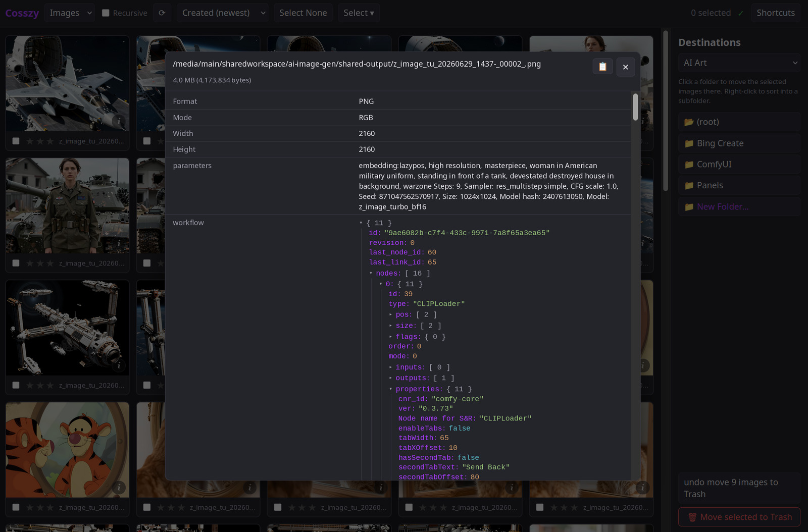Click the refresh icon next to Recursive
Image resolution: width=808 pixels, height=532 pixels.
pos(162,13)
